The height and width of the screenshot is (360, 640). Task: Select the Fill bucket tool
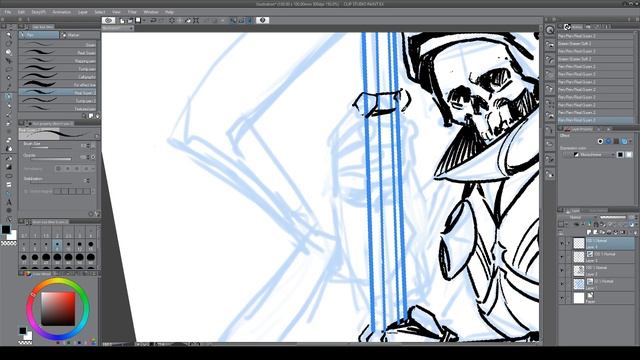[x=9, y=158]
